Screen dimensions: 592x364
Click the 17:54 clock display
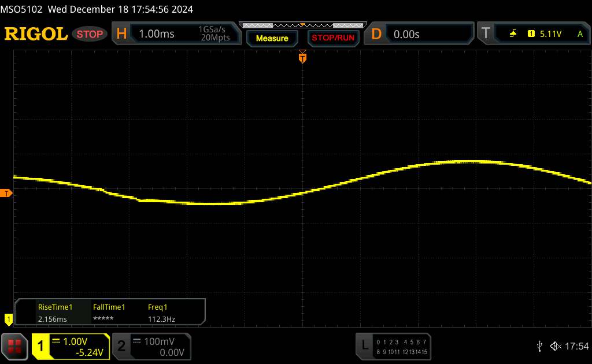[x=576, y=346]
